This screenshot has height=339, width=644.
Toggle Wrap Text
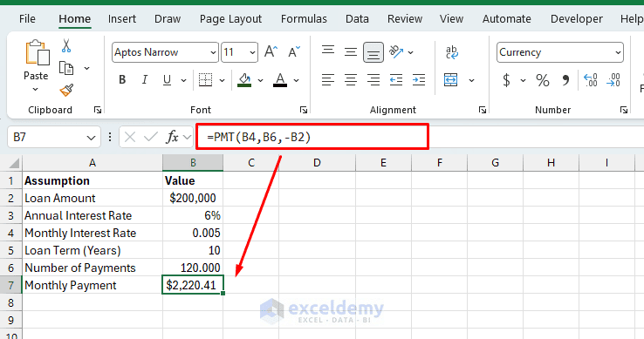pos(451,52)
